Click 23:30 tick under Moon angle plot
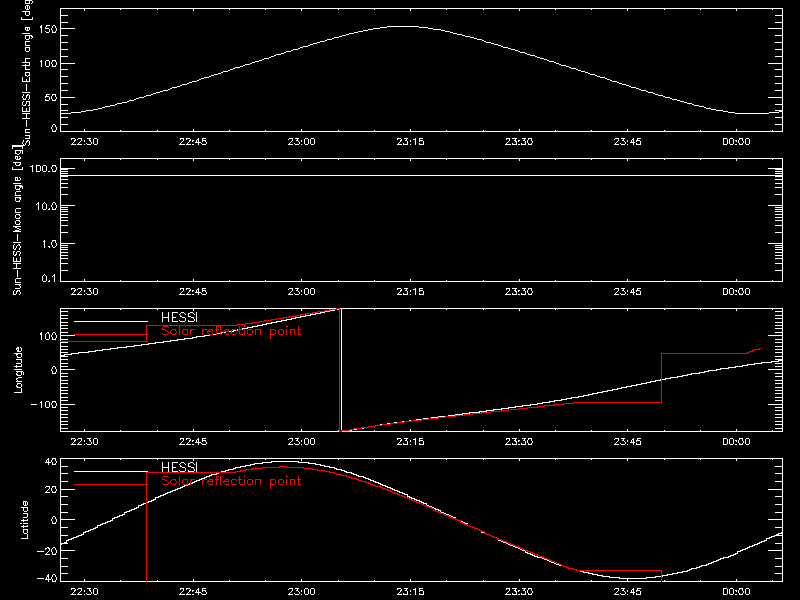This screenshot has width=800, height=600. 519,291
